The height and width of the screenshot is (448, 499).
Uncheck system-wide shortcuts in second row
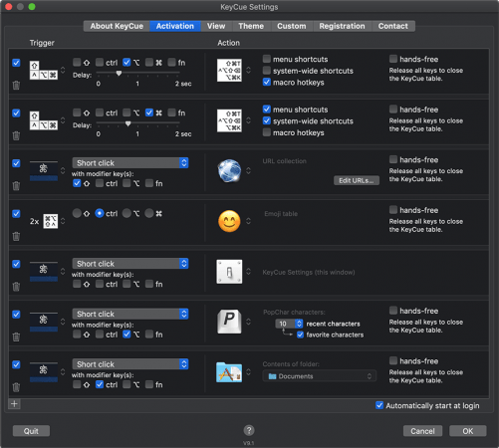(267, 120)
